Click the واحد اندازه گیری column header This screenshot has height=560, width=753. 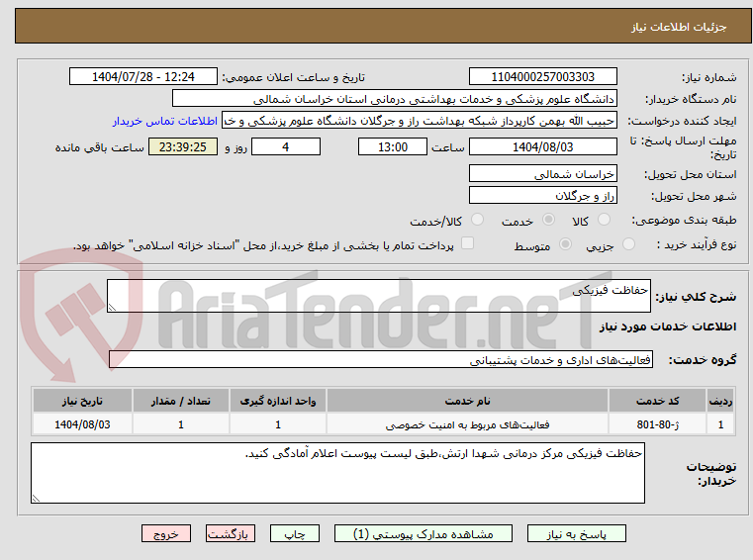[x=278, y=401]
